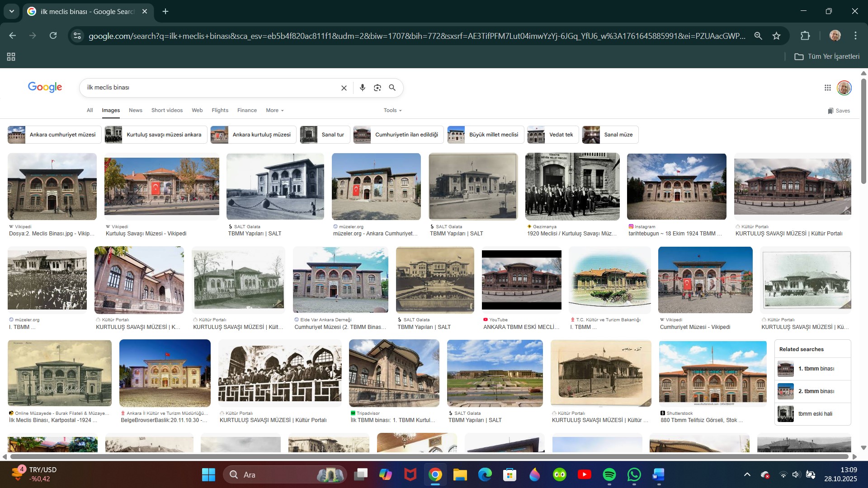Expand the More search filters dropdown

(274, 110)
